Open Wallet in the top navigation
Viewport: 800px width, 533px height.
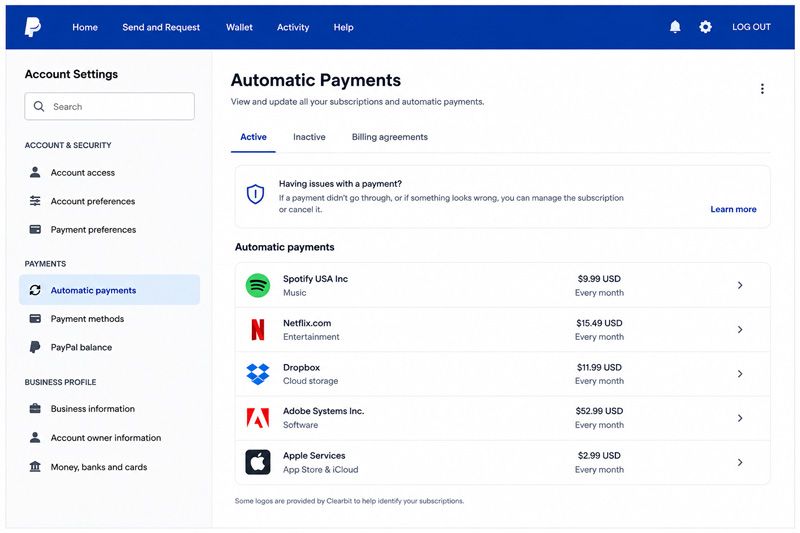pos(239,27)
